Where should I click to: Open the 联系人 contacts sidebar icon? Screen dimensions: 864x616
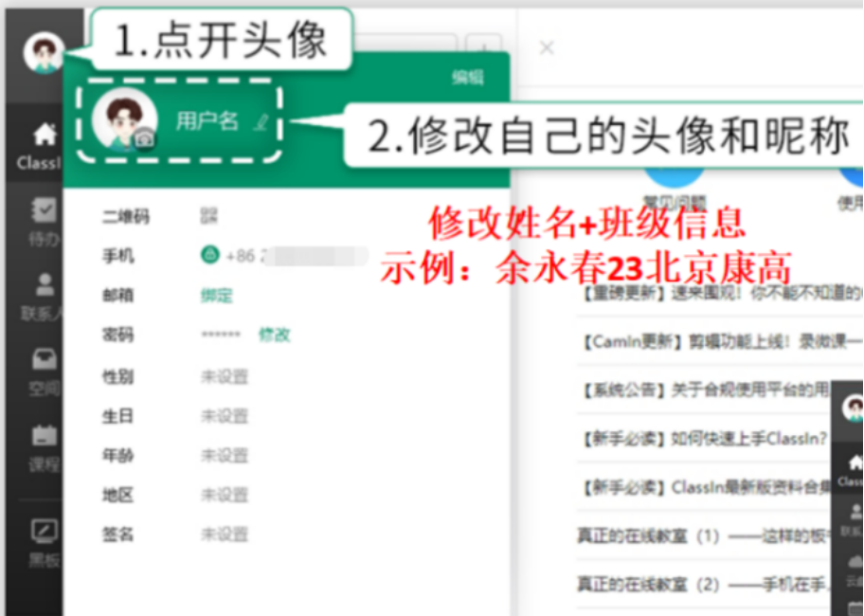point(44,296)
